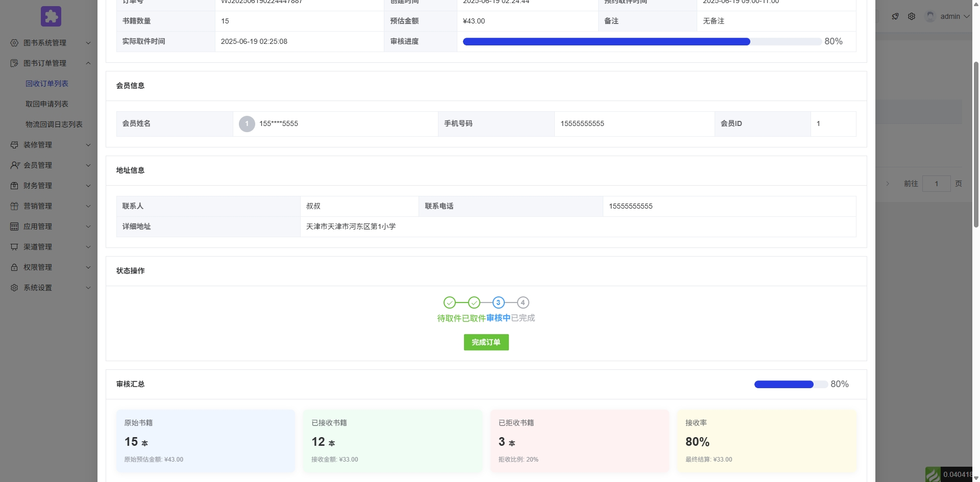980x482 pixels.
Task: Click the member avatar next to 155****5555
Action: click(x=247, y=124)
